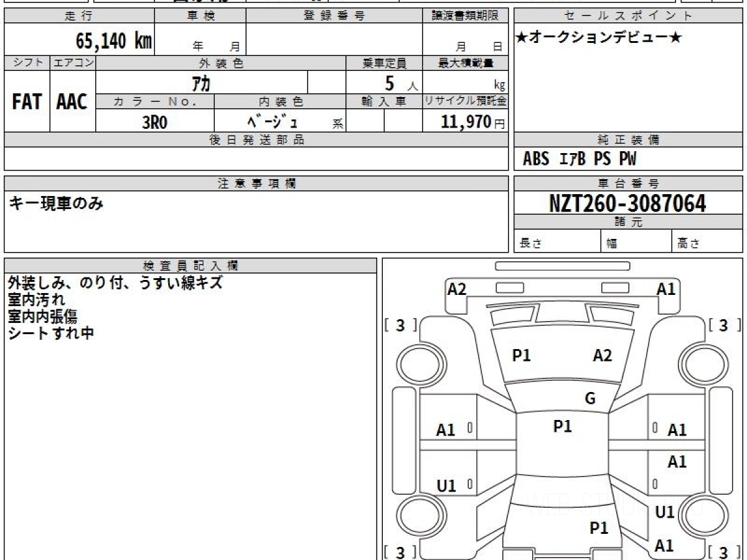
Task: Click the 高さ dimension label
Action: click(688, 244)
